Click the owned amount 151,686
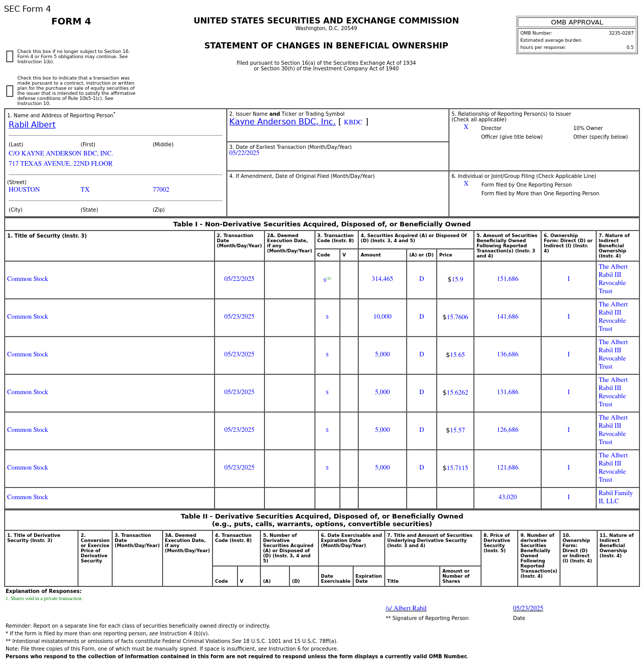The image size is (644, 672). 507,279
